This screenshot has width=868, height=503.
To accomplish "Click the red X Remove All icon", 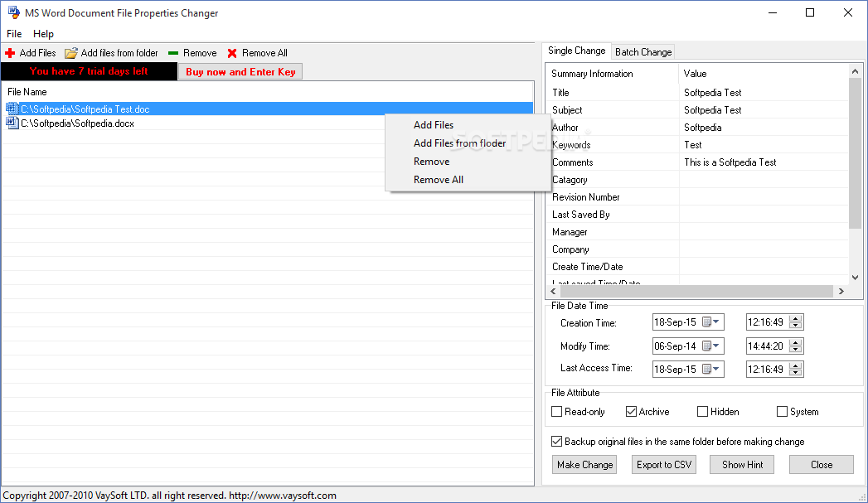I will (x=232, y=53).
